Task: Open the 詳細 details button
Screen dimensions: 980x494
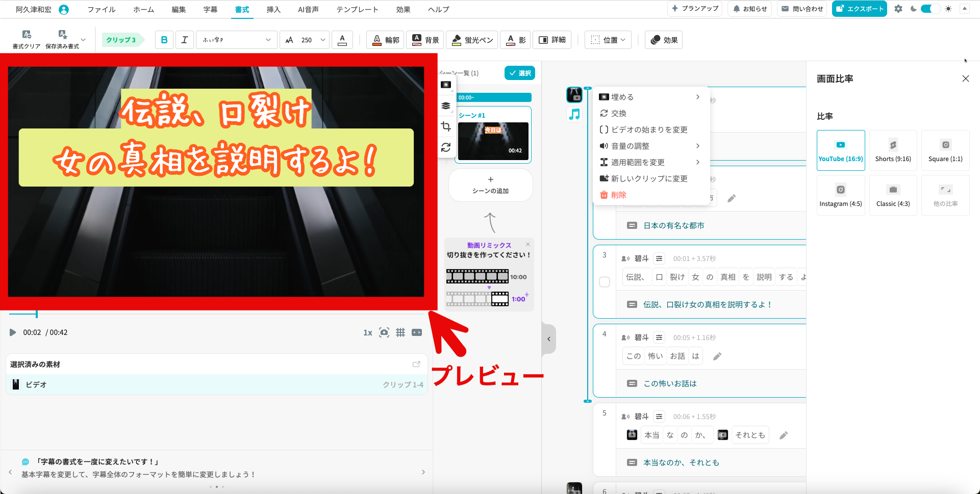Action: (552, 40)
